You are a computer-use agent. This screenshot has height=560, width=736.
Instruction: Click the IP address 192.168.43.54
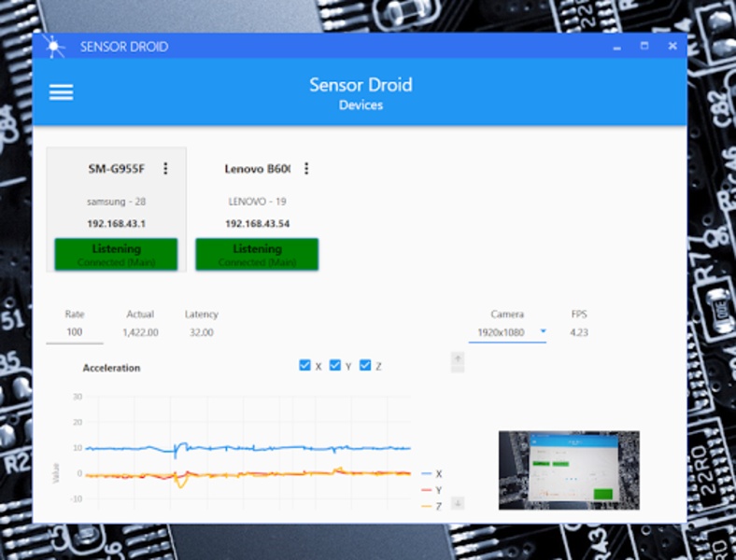pyautogui.click(x=257, y=224)
